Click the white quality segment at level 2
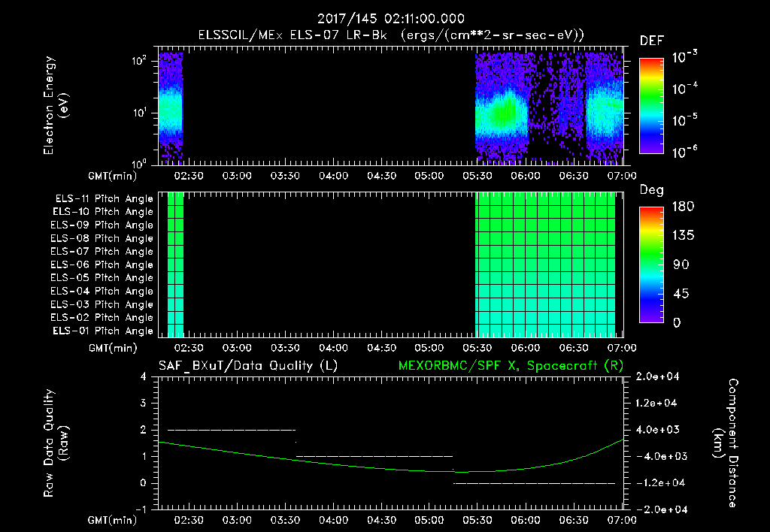The width and height of the screenshot is (770, 532). point(232,430)
